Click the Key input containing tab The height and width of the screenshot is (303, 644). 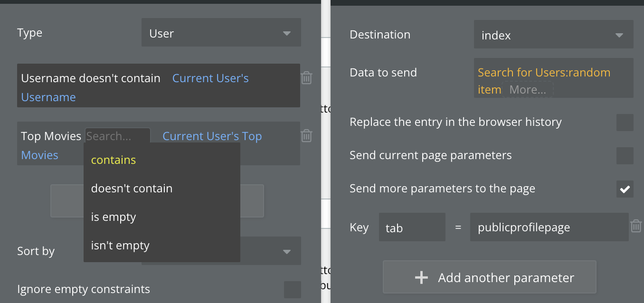tap(412, 227)
